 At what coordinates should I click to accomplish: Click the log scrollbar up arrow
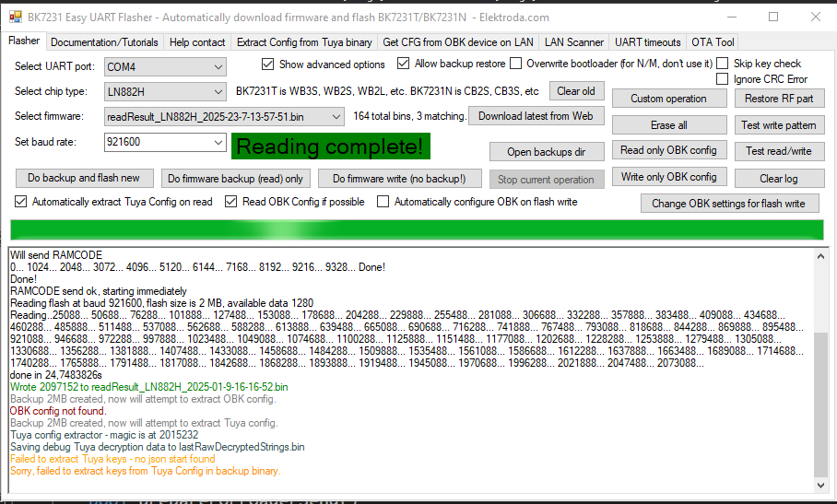point(820,256)
